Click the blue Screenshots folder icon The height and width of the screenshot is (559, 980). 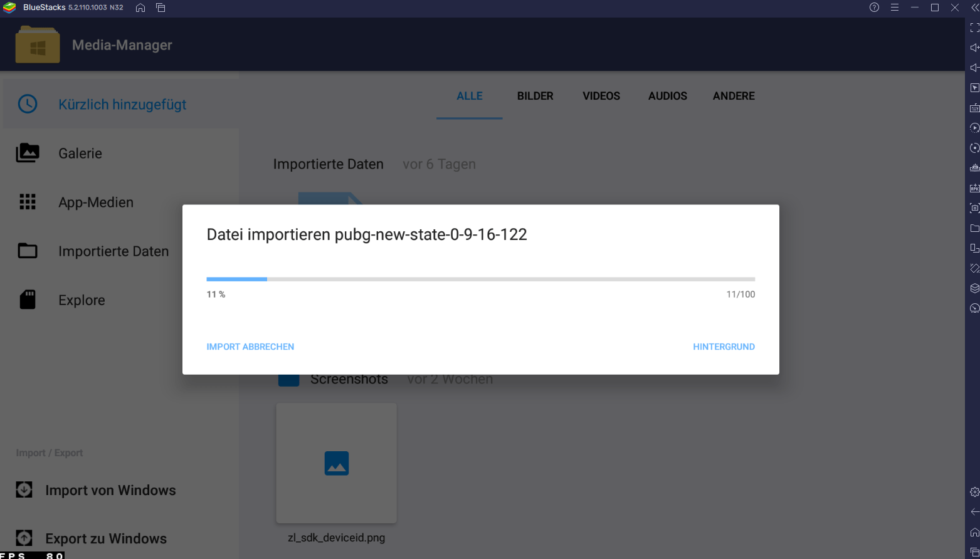(x=288, y=379)
